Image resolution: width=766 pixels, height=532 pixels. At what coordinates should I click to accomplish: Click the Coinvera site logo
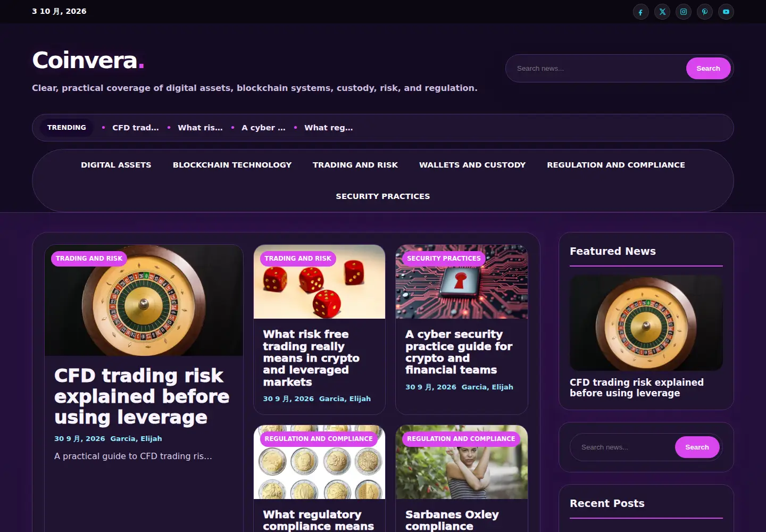[88, 60]
